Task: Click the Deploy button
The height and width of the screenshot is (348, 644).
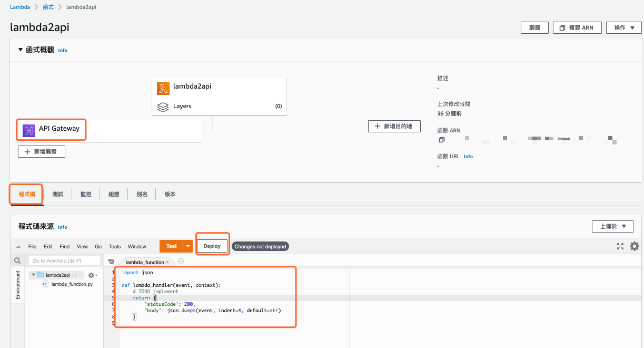Action: (x=212, y=246)
